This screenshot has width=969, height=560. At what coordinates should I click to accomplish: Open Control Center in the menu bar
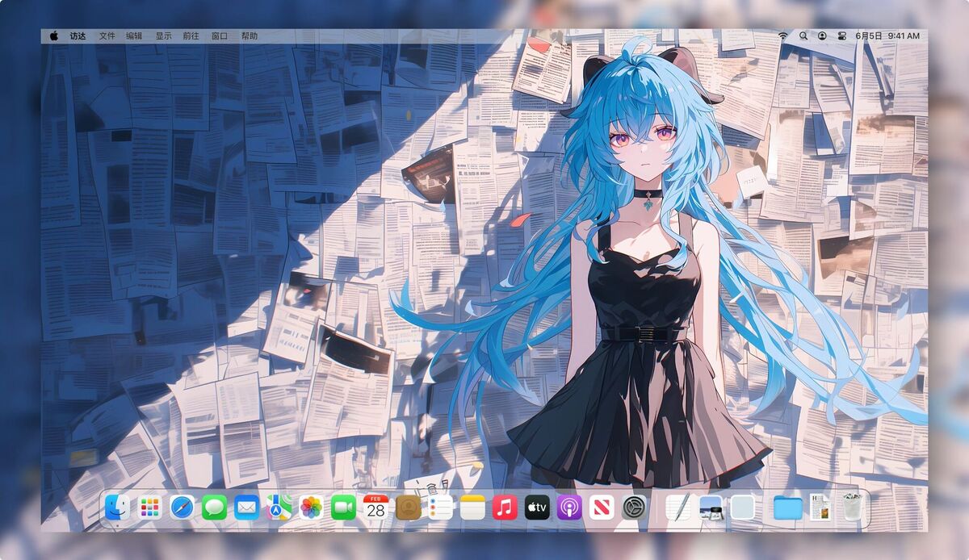coord(841,36)
